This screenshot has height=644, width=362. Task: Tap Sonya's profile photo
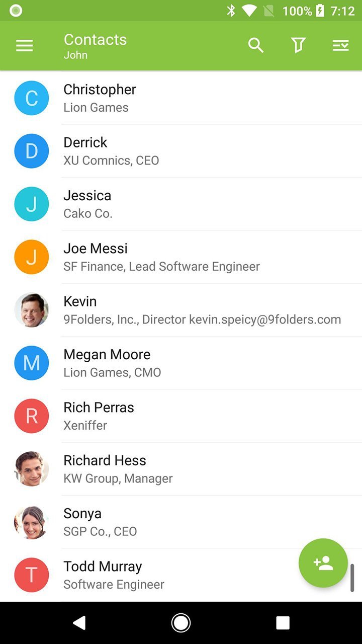coord(32,522)
